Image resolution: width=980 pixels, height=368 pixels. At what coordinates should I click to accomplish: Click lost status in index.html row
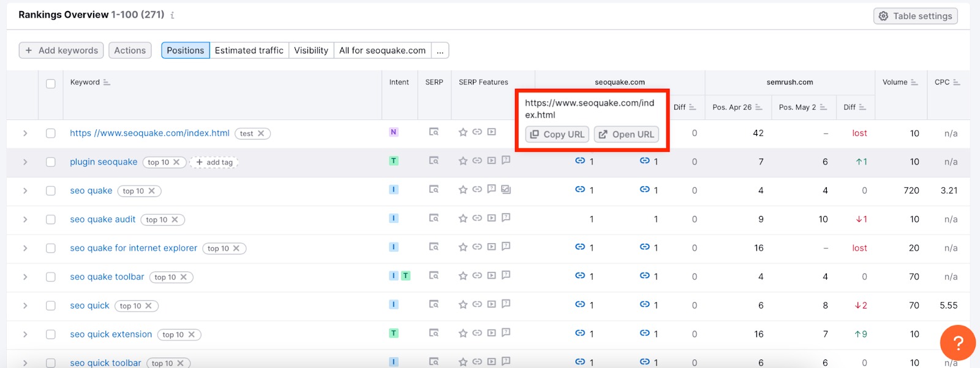859,133
